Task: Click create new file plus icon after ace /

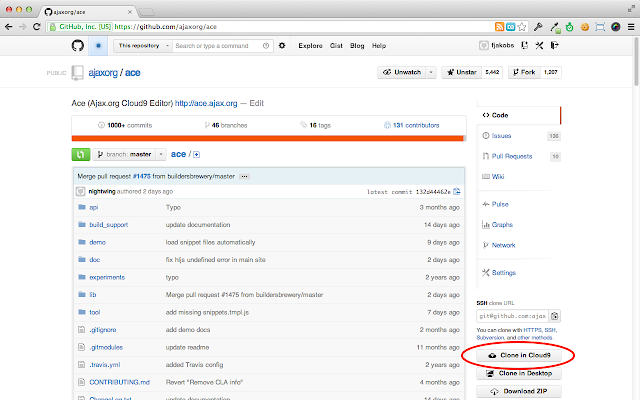Action: (196, 154)
